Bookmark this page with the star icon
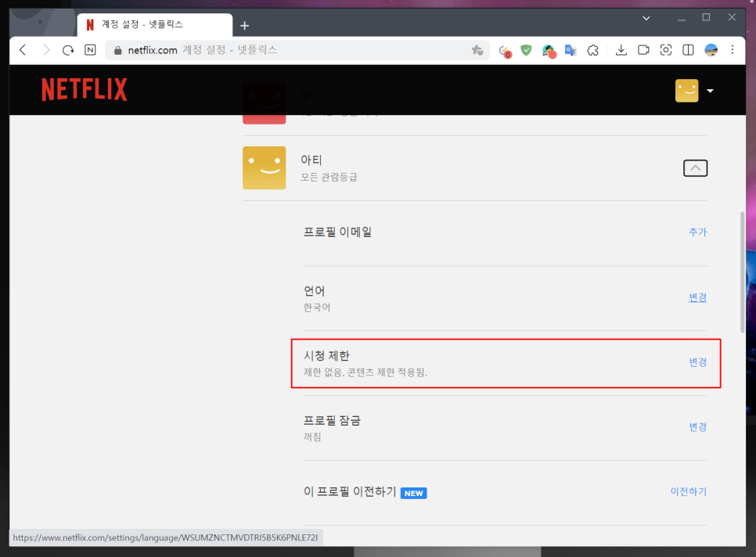Viewport: 756px width, 557px height. (x=477, y=49)
